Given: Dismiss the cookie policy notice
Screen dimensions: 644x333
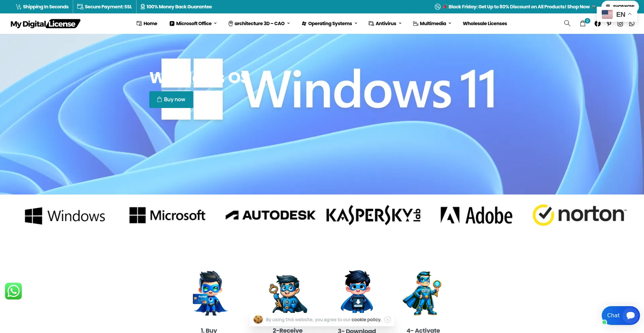Looking at the screenshot, I should 388,320.
